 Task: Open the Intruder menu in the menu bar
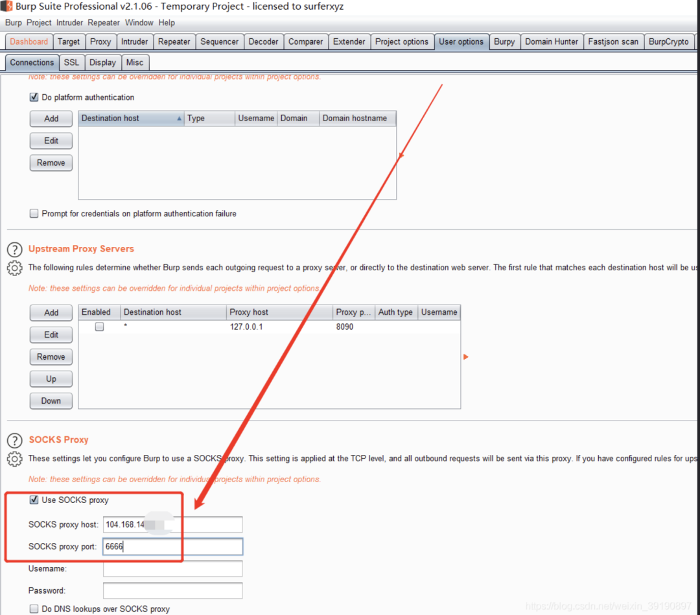pyautogui.click(x=69, y=23)
